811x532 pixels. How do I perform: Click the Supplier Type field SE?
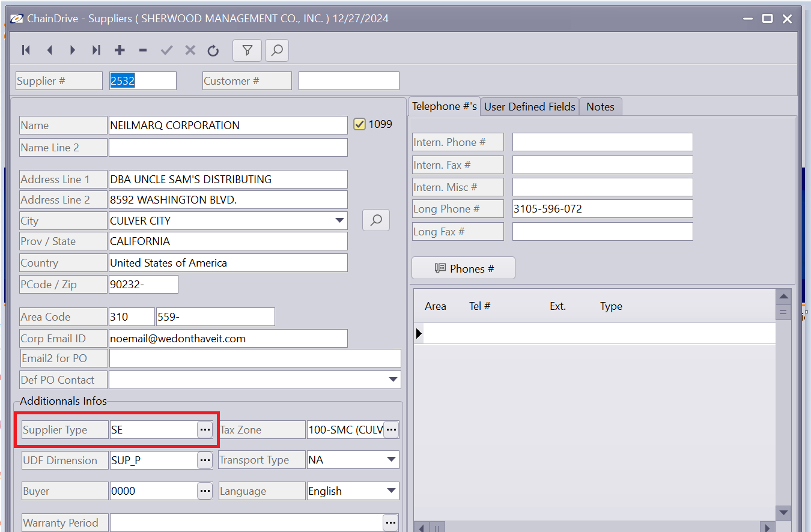coord(153,430)
